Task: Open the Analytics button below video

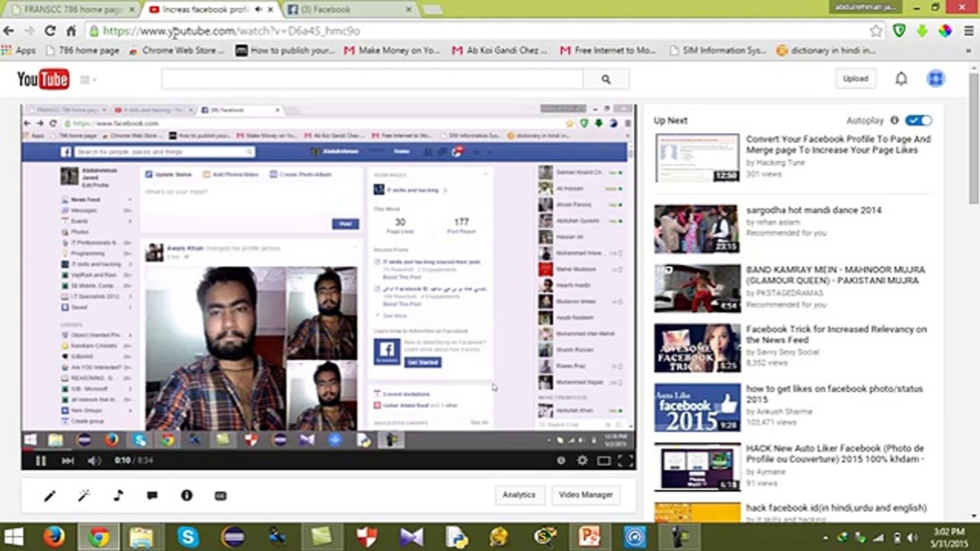Action: coord(519,495)
